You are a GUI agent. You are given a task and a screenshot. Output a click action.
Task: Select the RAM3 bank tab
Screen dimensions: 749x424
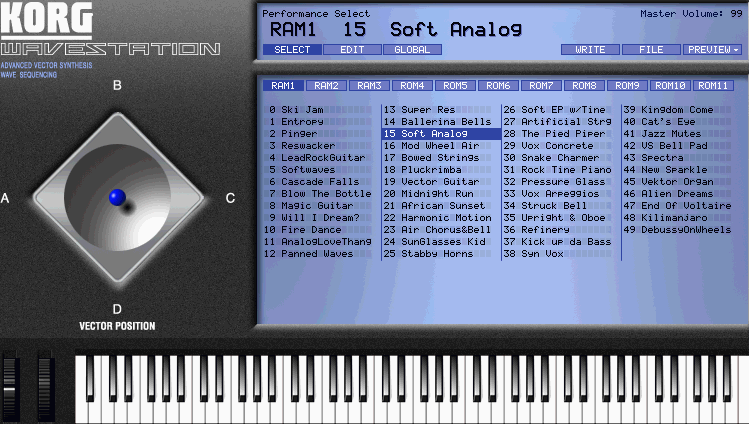[x=369, y=85]
